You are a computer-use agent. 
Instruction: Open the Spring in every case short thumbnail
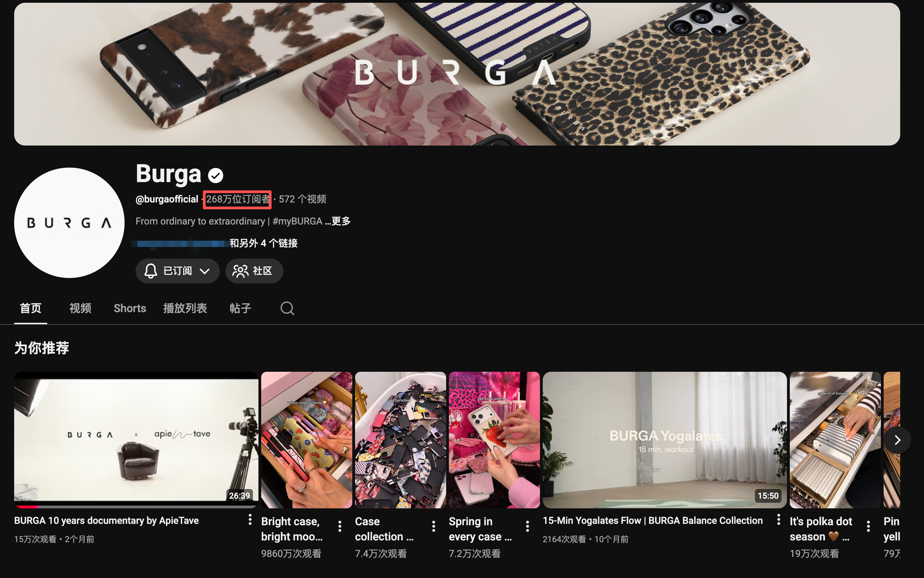point(494,440)
